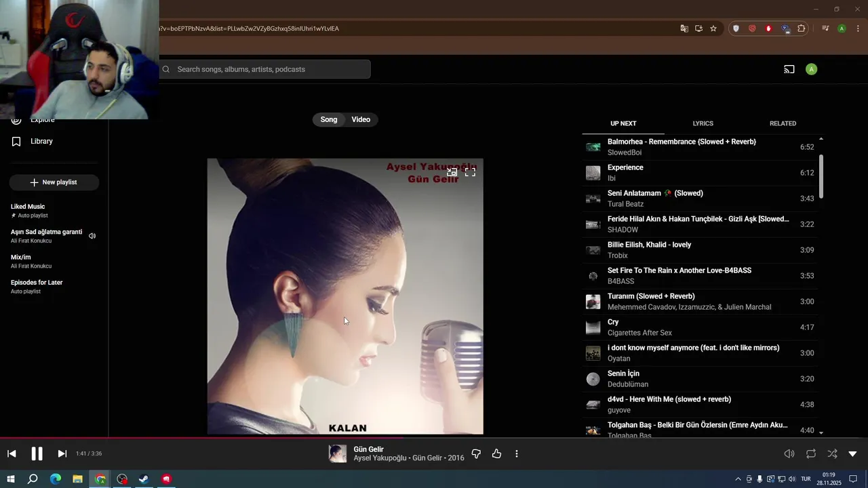Switch to Video mode
The image size is (868, 488).
[361, 119]
